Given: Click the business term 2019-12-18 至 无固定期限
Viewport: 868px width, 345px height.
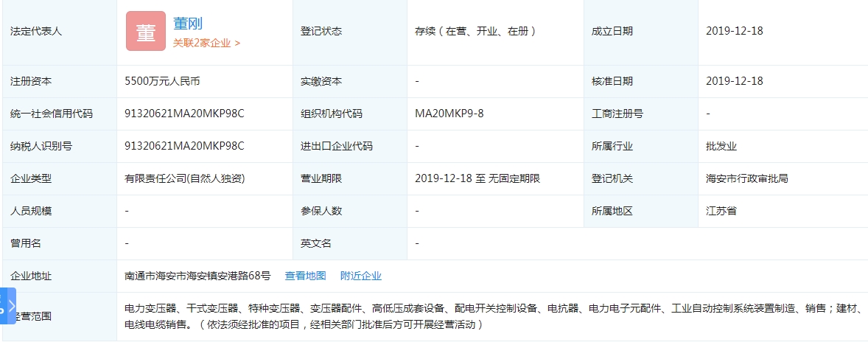Looking at the screenshot, I should coord(477,178).
